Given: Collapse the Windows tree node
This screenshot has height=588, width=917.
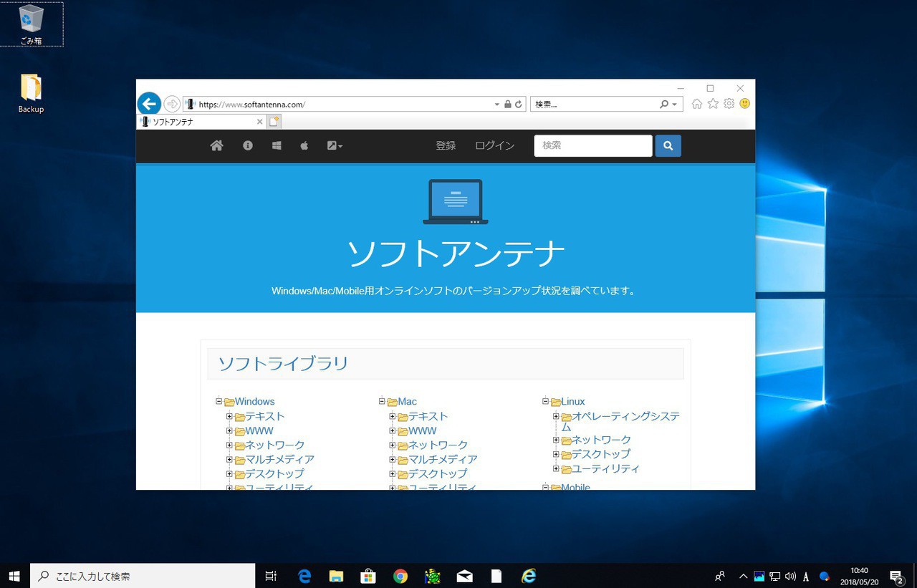Looking at the screenshot, I should coord(219,401).
